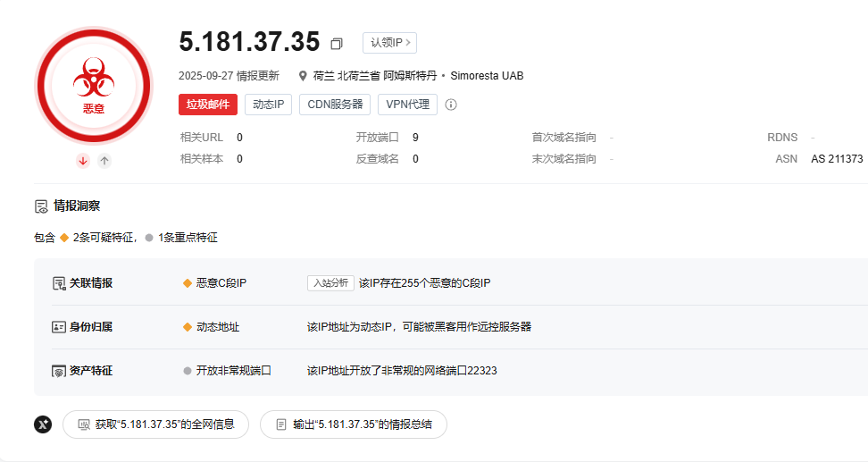Select the CDN服务器 tag
The width and height of the screenshot is (868, 462).
click(335, 105)
